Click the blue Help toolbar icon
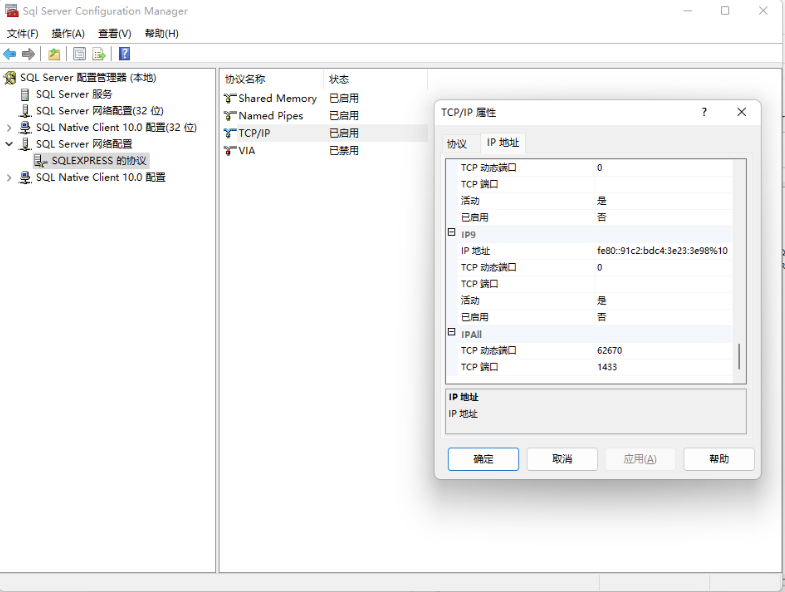The width and height of the screenshot is (785, 592). [124, 54]
